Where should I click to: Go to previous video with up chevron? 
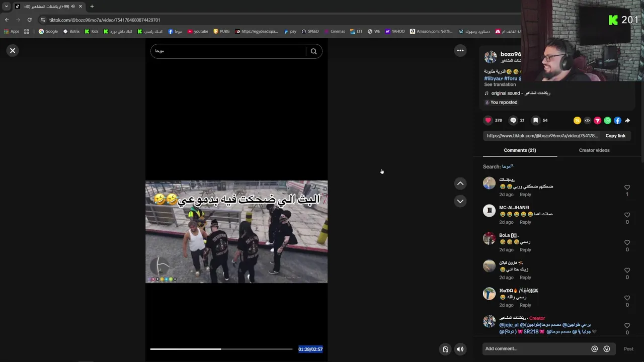pos(460,184)
